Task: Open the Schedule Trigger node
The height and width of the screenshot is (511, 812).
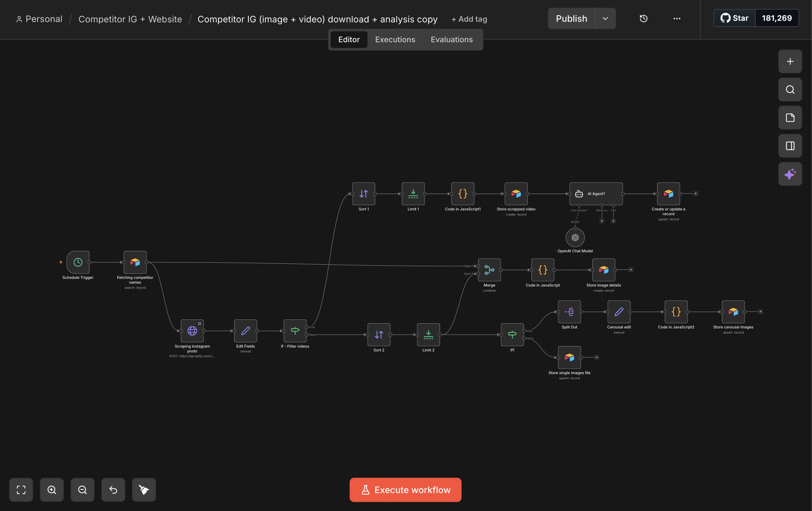Action: click(78, 262)
